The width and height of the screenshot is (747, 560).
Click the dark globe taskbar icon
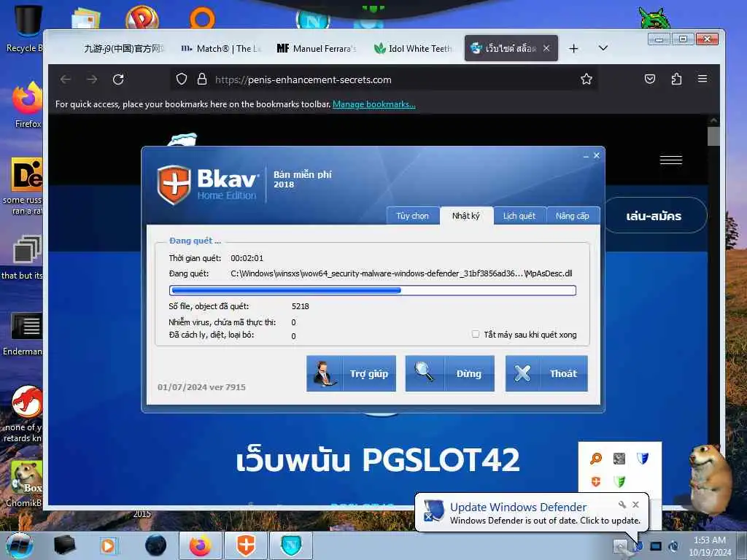tap(156, 545)
